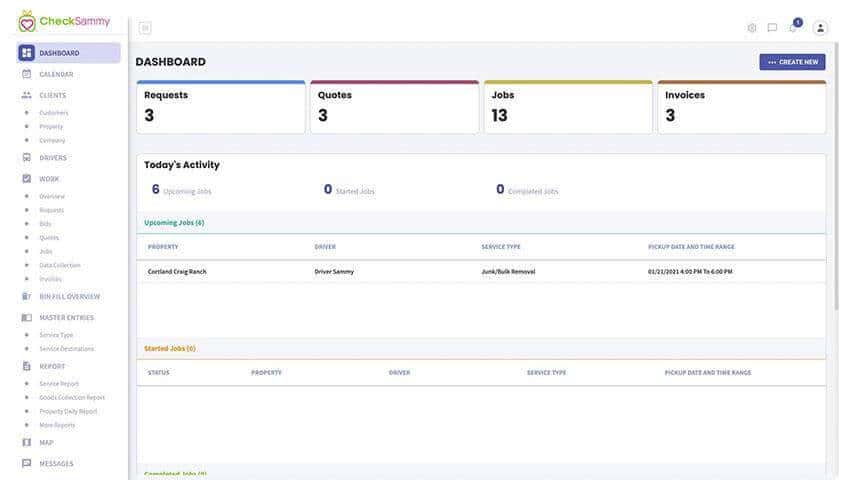Image resolution: width=850 pixels, height=480 pixels.
Task: Go to Company under Clients
Action: [52, 140]
